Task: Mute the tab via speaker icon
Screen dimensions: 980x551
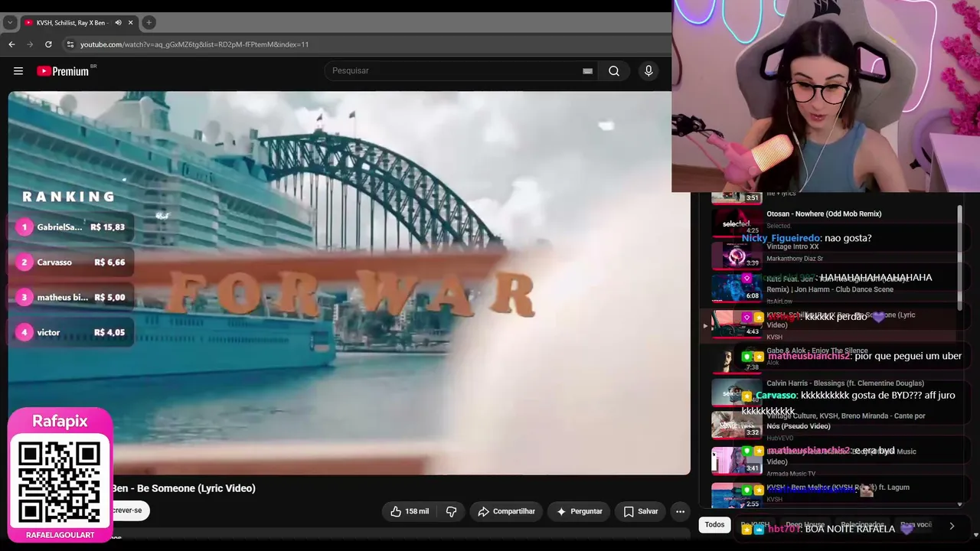Action: point(118,23)
